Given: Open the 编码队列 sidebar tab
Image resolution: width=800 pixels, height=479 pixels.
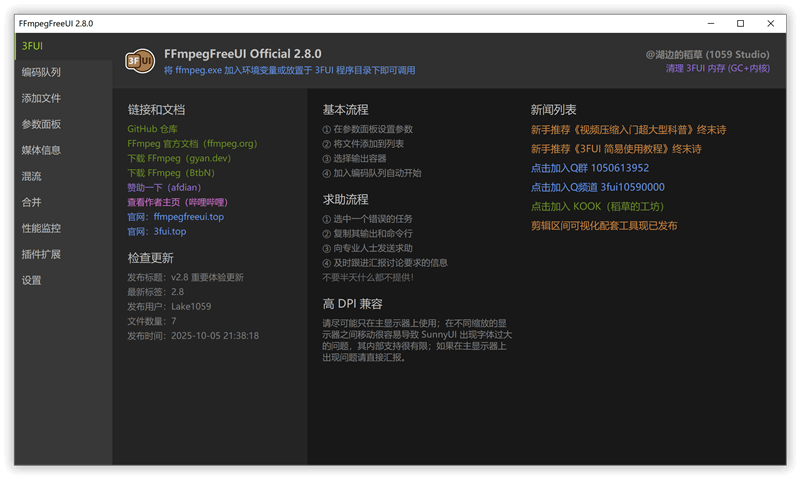Looking at the screenshot, I should (x=42, y=72).
